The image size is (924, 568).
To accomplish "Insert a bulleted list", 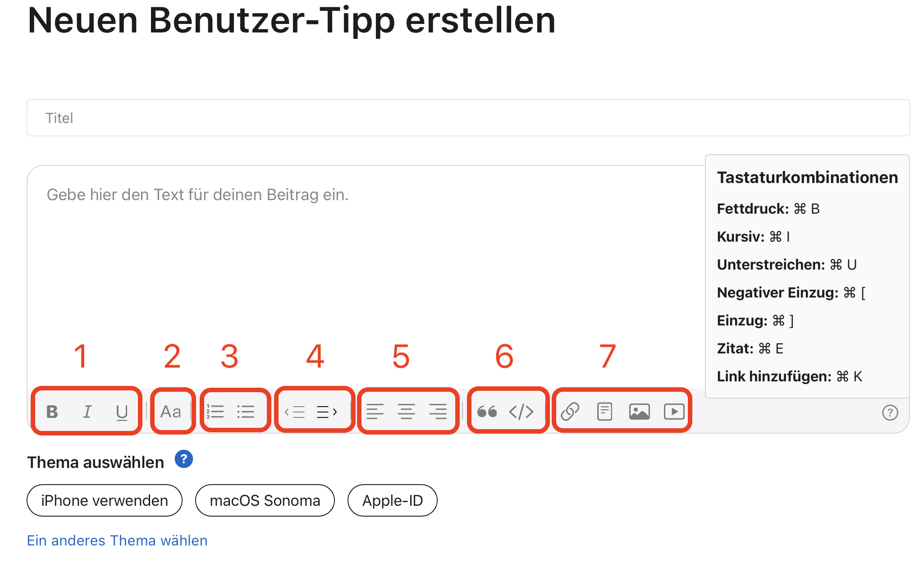I will (x=246, y=412).
